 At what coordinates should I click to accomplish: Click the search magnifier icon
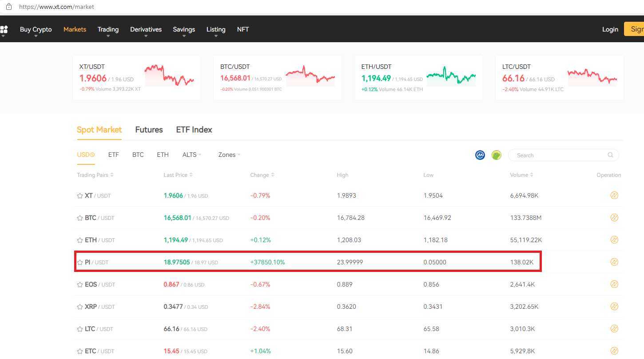pyautogui.click(x=610, y=155)
